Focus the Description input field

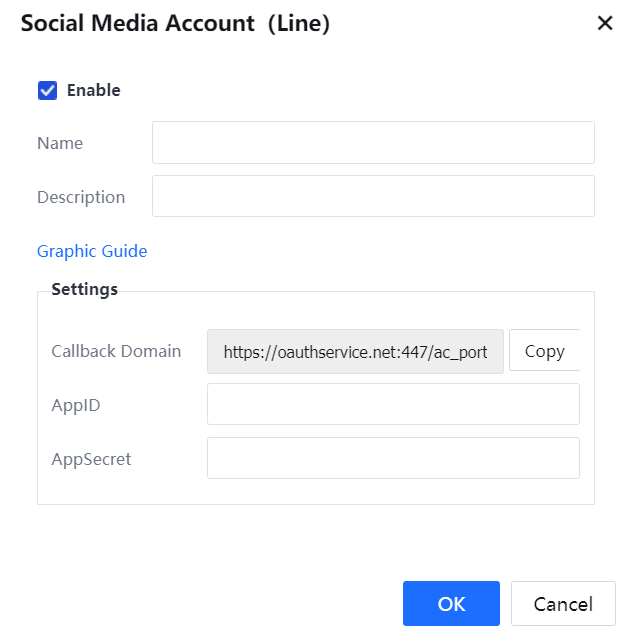coord(373,196)
